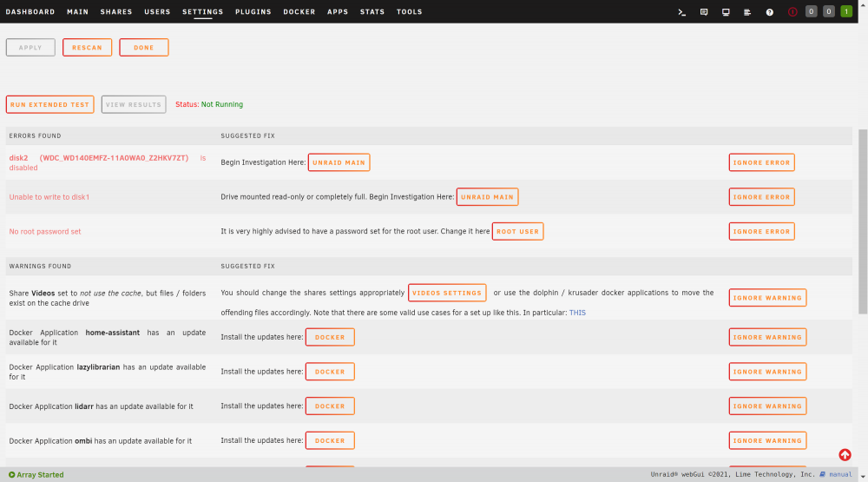
Task: Follow the THIS link in Videos warning
Action: click(x=577, y=313)
